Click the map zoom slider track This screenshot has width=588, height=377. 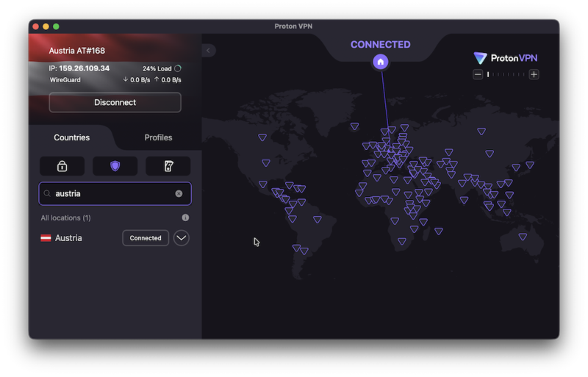(x=506, y=74)
